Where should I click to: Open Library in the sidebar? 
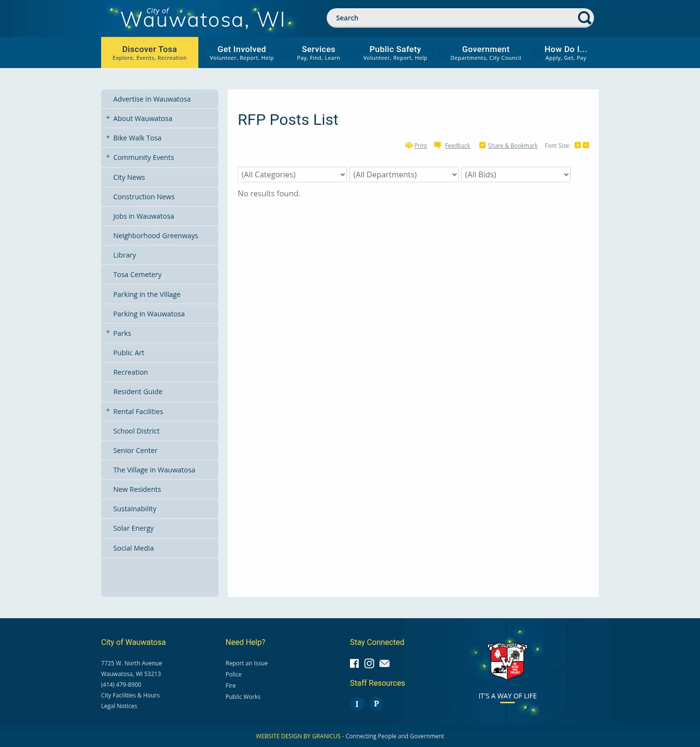coord(159,255)
